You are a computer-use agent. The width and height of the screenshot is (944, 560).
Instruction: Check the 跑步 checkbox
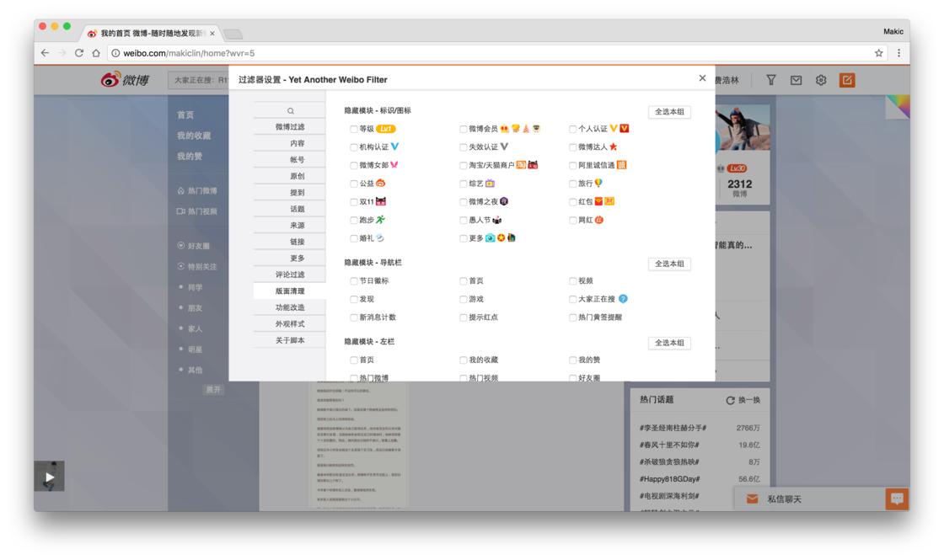click(x=354, y=221)
